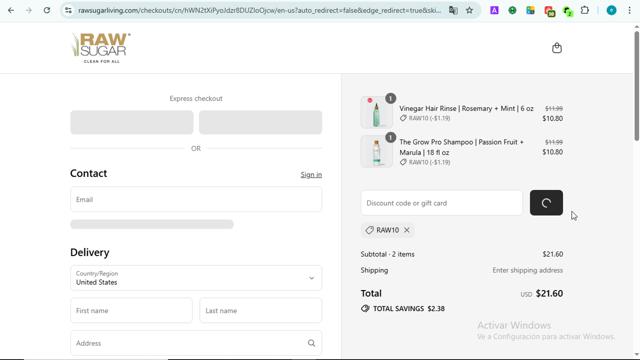Click the RAW10 applied code chip
The height and width of the screenshot is (360, 640).
[387, 230]
